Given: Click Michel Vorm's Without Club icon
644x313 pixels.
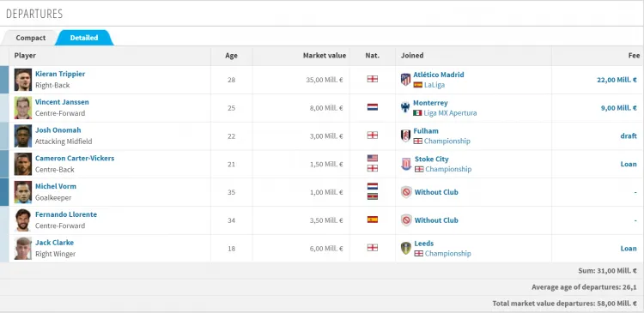Looking at the screenshot, I should [406, 192].
